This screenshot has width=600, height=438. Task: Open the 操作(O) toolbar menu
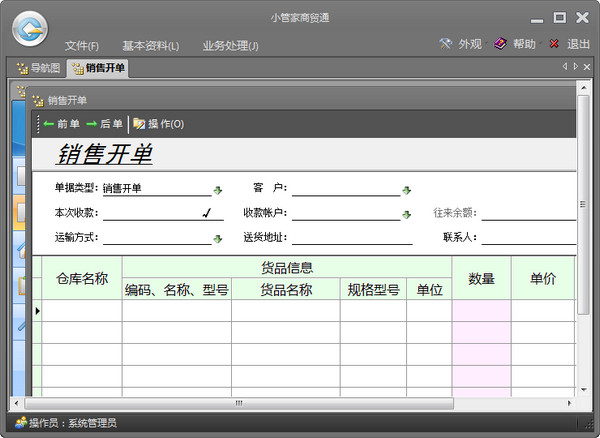158,124
